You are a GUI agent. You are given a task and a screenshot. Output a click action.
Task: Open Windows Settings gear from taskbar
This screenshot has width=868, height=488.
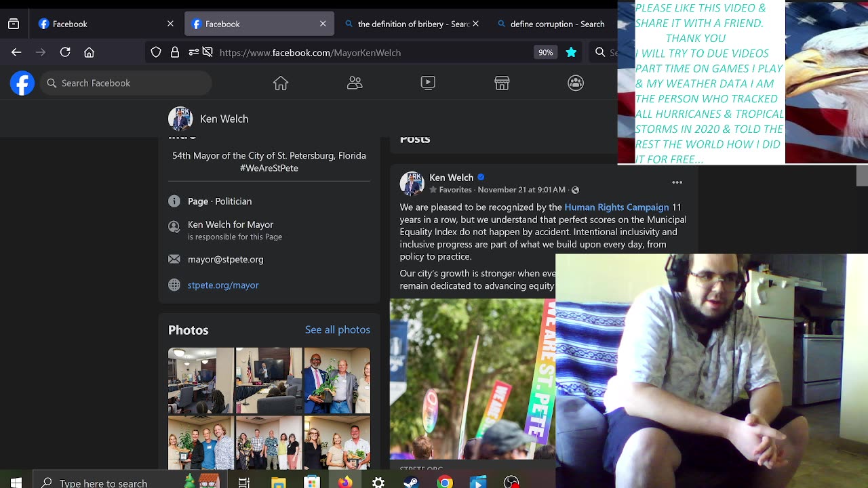(x=378, y=482)
